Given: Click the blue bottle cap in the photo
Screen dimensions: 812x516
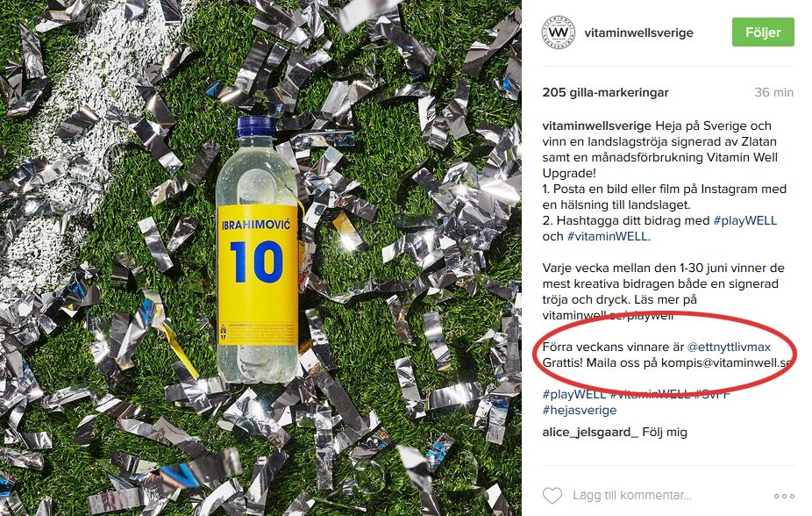Looking at the screenshot, I should (x=258, y=125).
